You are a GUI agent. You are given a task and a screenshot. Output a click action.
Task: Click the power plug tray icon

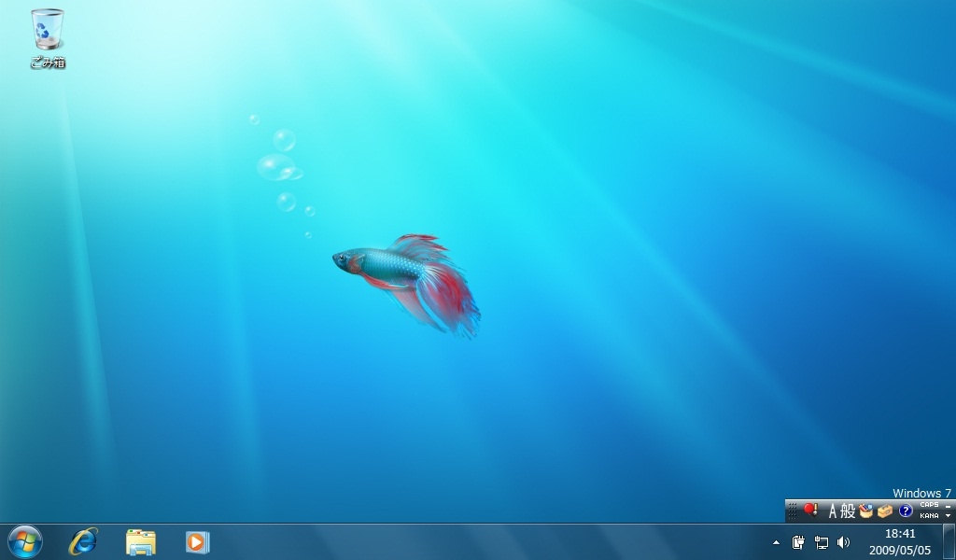pyautogui.click(x=798, y=541)
